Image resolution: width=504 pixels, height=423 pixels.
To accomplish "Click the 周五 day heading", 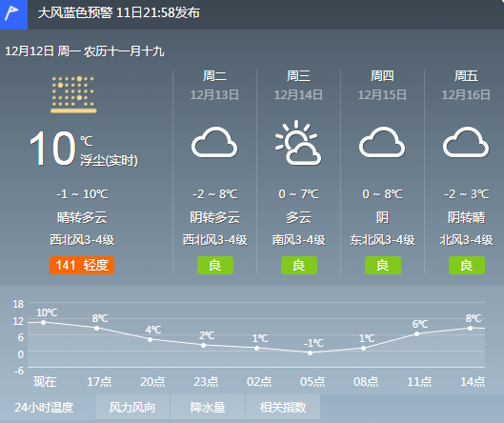I will click(x=466, y=76).
